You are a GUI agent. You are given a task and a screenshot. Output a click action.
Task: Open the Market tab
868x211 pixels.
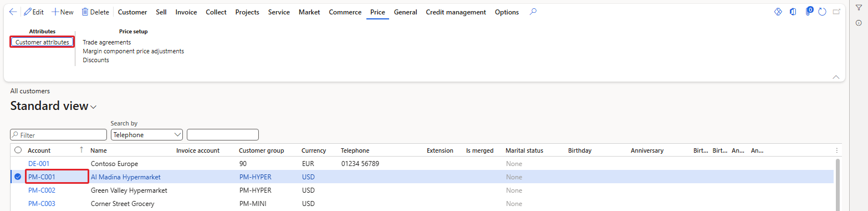[309, 12]
